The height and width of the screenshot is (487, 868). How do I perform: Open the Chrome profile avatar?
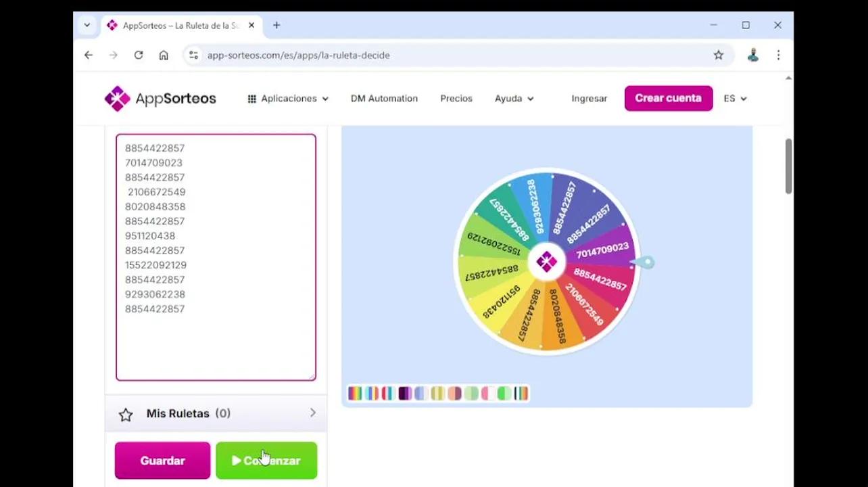(753, 55)
